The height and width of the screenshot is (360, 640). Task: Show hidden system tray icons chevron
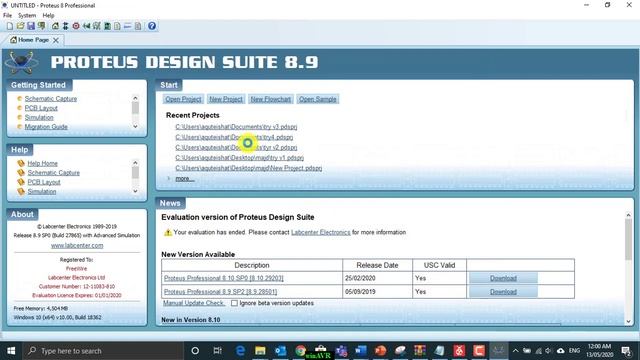pos(516,351)
